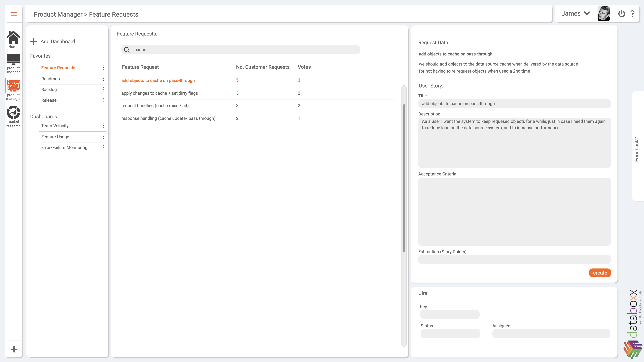Open the hamburger navigation menu
The width and height of the screenshot is (644, 362).
tap(14, 14)
